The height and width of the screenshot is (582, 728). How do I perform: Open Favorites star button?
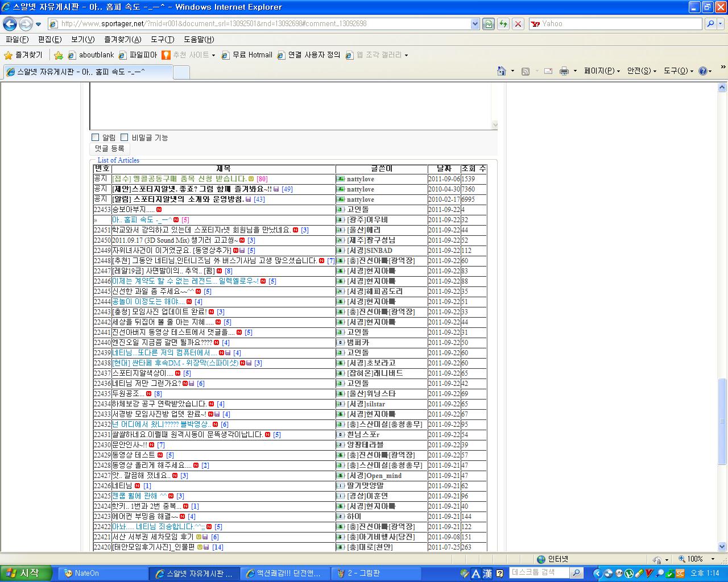[x=23, y=55]
